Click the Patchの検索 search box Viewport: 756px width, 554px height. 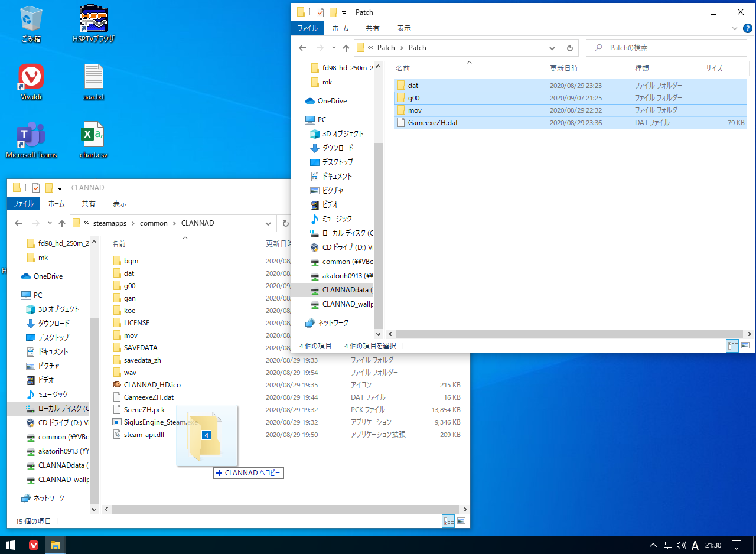(x=666, y=48)
